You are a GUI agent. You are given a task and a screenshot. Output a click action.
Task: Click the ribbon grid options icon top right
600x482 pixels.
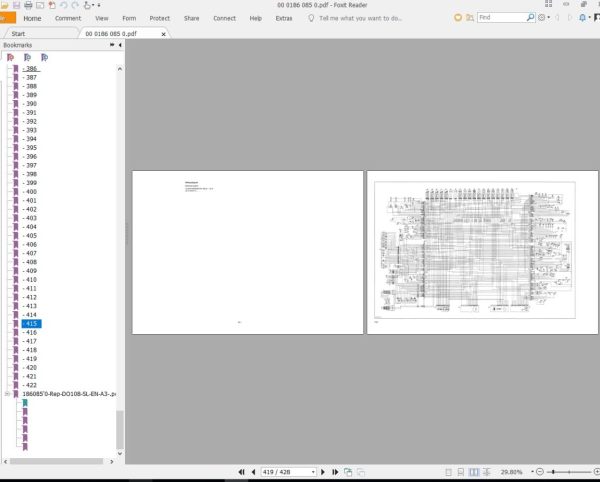[548, 4]
